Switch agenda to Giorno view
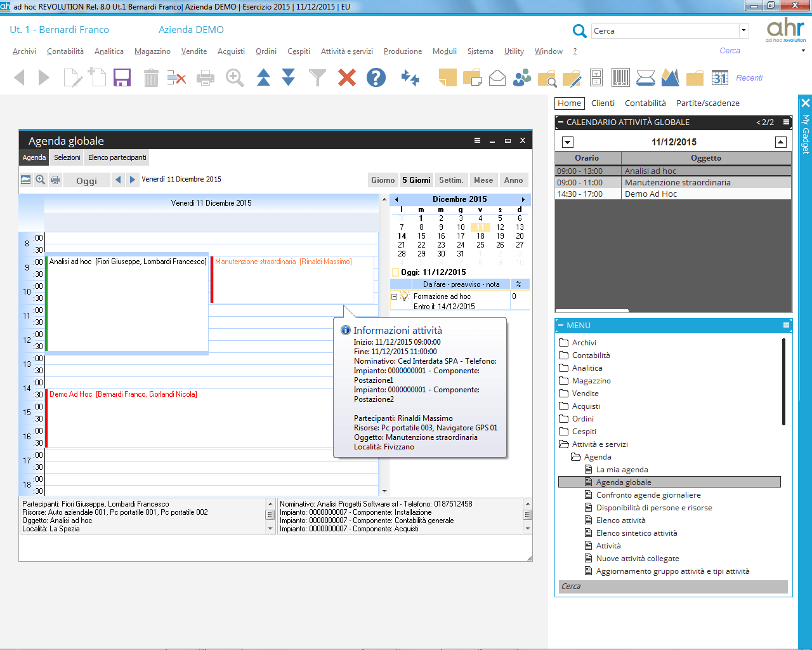 tap(383, 180)
